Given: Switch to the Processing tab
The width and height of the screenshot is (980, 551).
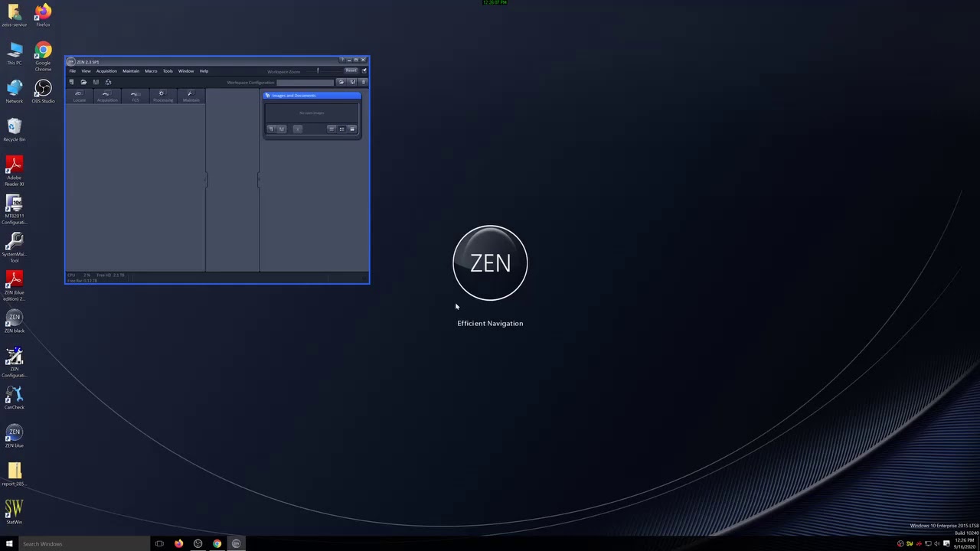Looking at the screenshot, I should [163, 96].
